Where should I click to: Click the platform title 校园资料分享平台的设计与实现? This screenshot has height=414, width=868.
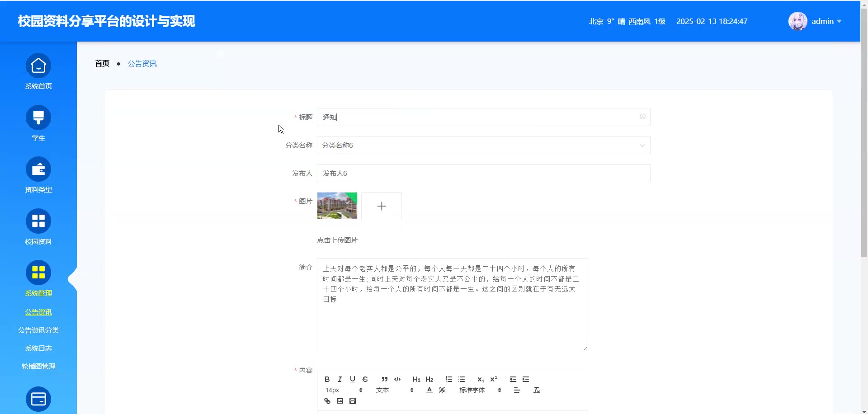[x=107, y=21]
